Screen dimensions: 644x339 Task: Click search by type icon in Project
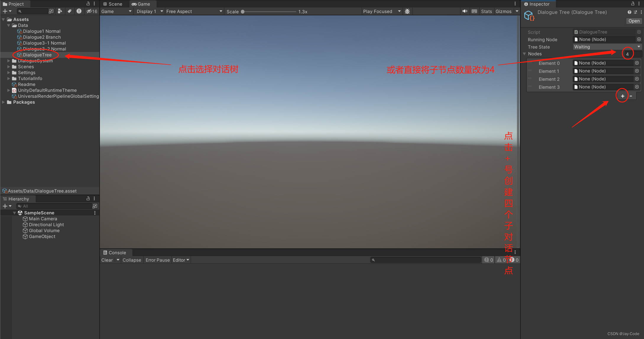point(60,11)
